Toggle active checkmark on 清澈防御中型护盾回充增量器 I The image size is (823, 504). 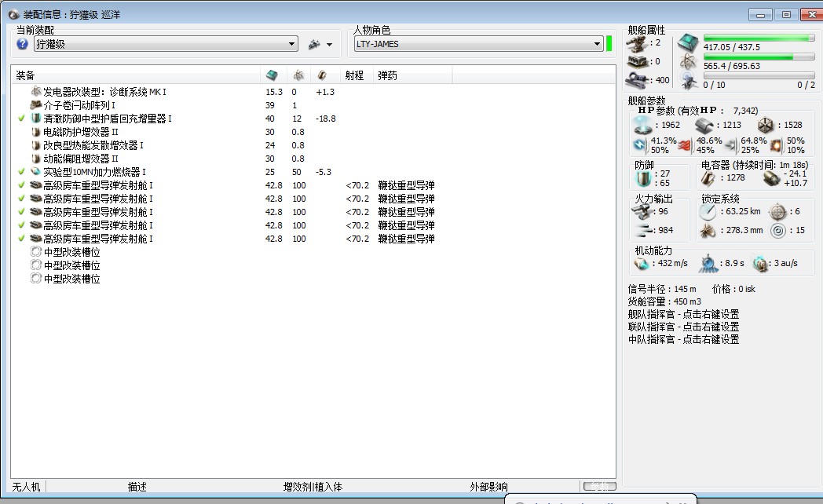pyautogui.click(x=21, y=119)
